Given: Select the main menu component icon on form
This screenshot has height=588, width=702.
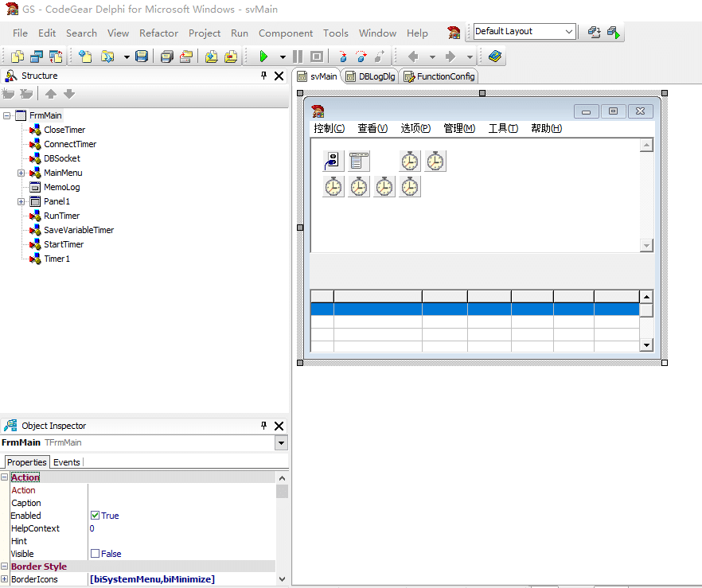Looking at the screenshot, I should (x=359, y=161).
